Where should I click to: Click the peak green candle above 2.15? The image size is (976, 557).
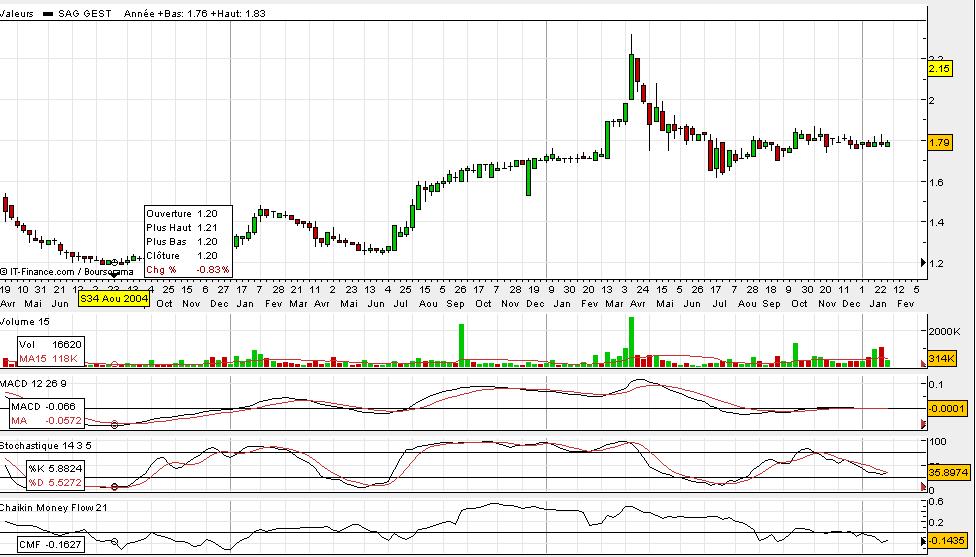pyautogui.click(x=631, y=77)
